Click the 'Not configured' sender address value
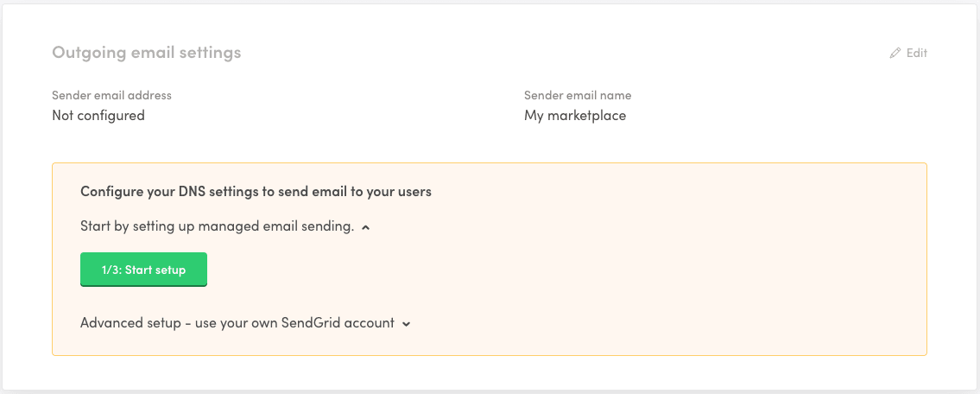This screenshot has width=980, height=394. click(98, 115)
